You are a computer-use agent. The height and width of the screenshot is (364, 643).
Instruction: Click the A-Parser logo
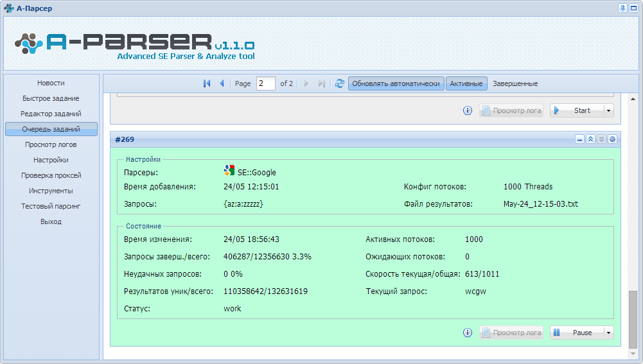pos(134,46)
